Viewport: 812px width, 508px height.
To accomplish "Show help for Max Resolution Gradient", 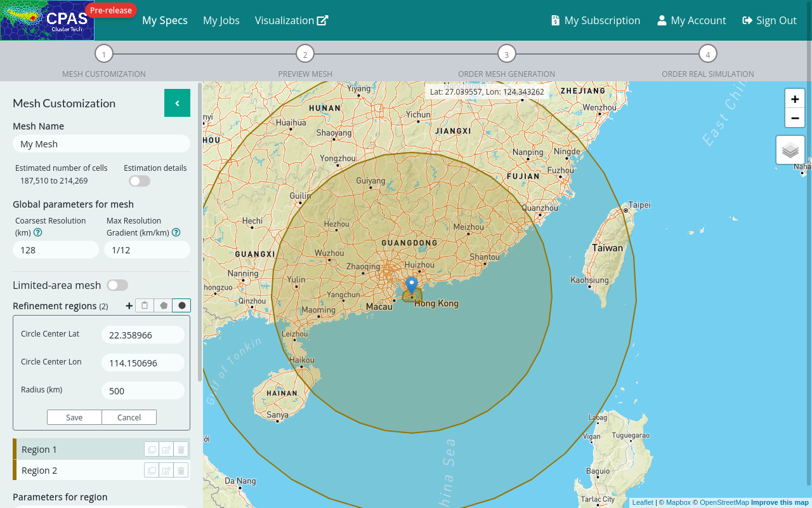I will coord(176,232).
